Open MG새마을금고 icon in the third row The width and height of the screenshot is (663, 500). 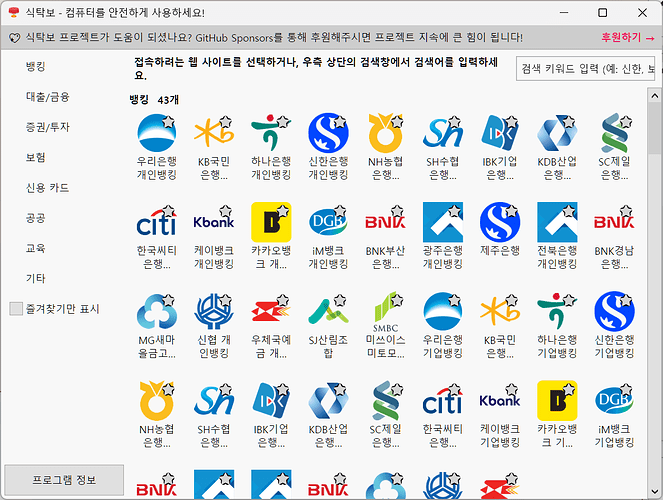156,311
